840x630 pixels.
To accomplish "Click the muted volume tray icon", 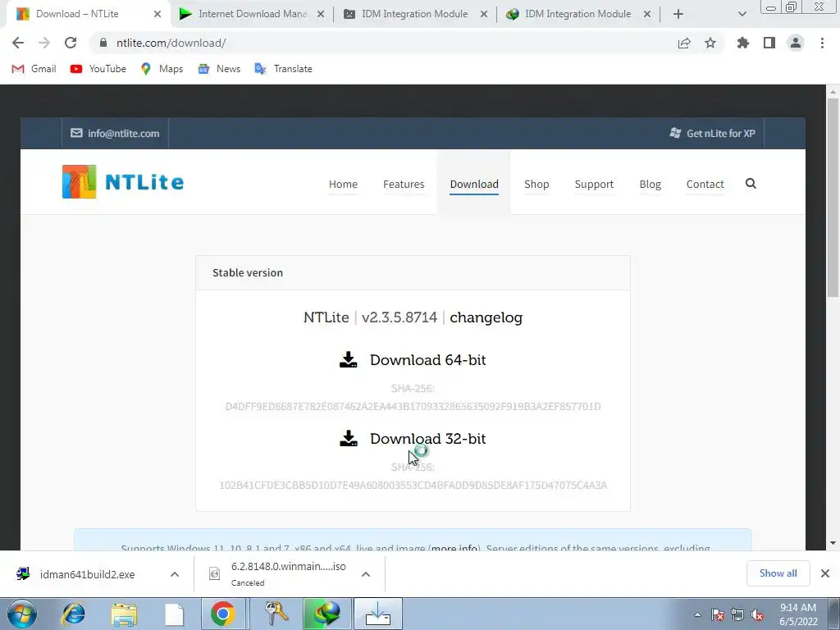I will click(x=757, y=614).
